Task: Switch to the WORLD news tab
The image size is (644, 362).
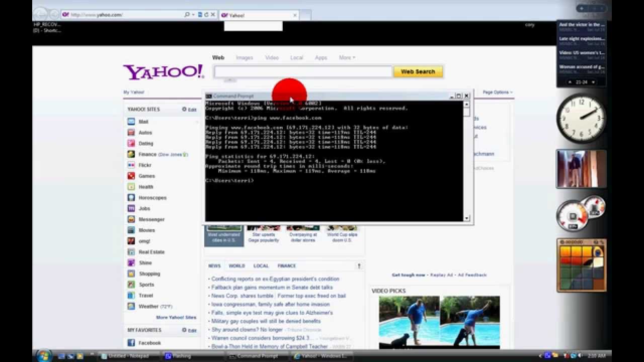Action: 236,266
